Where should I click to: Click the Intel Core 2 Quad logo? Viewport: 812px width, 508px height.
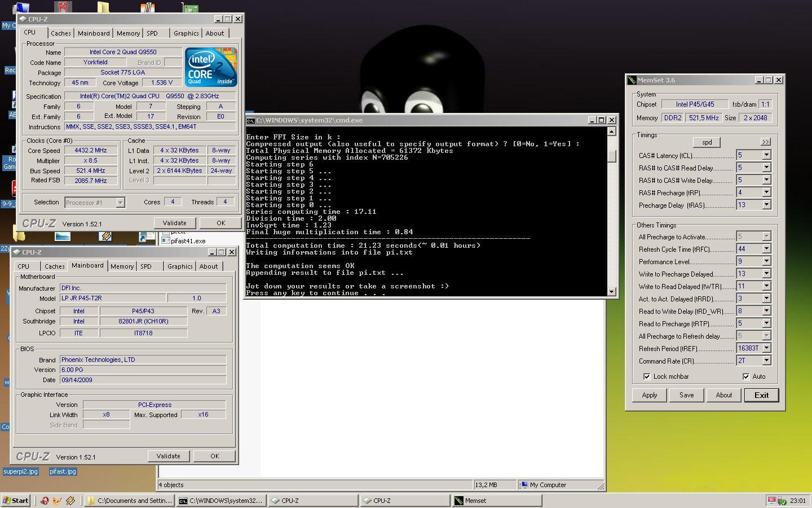(x=211, y=67)
